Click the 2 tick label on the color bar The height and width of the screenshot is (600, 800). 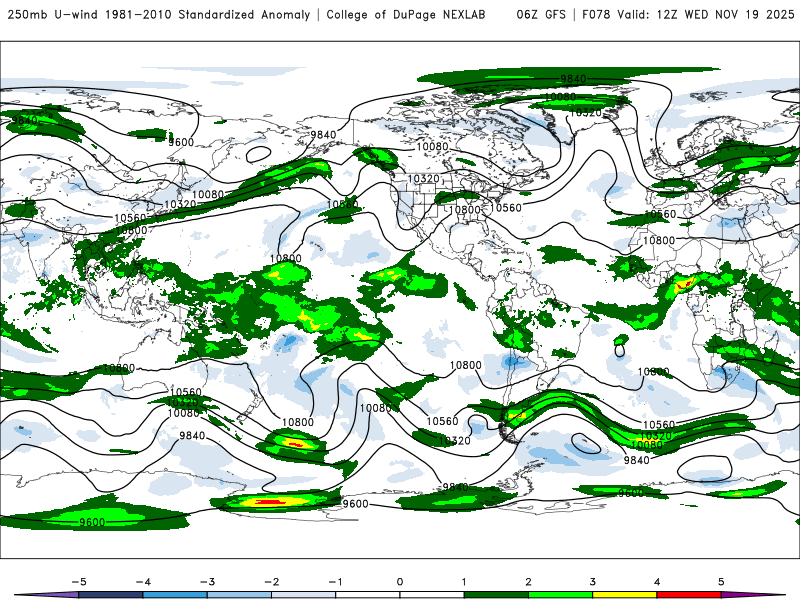click(x=528, y=582)
